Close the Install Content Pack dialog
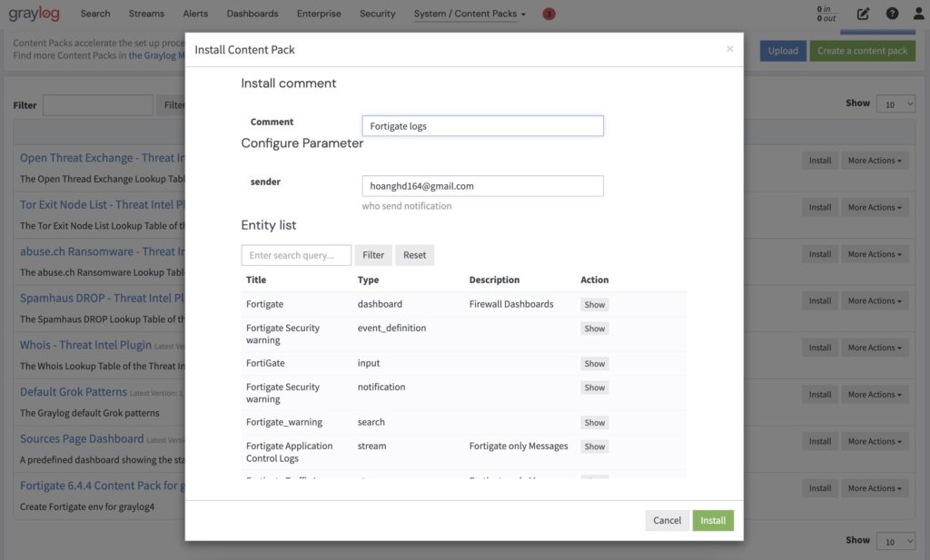Screen dimensions: 930x560 [x=729, y=49]
